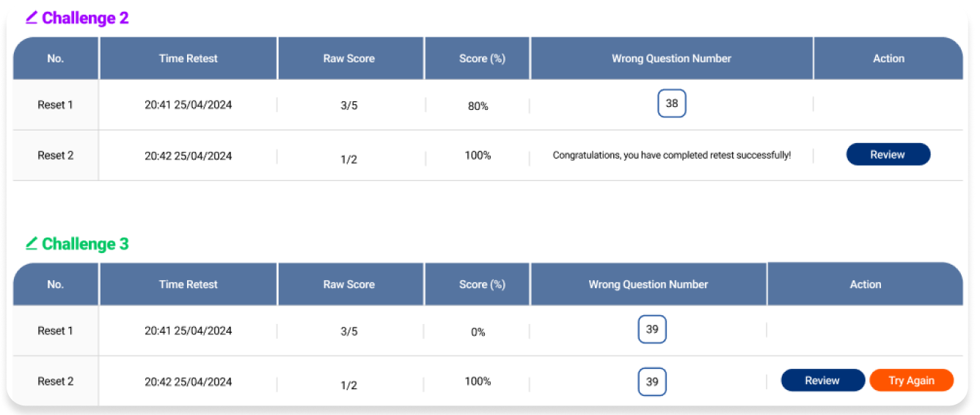Select Reset 2 row in Challenge 3
980x415 pixels.
488,381
